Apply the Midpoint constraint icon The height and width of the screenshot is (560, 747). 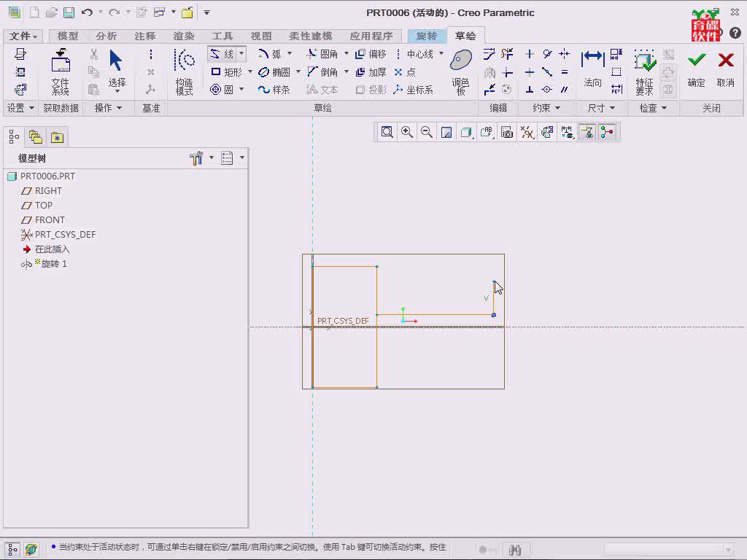point(547,72)
